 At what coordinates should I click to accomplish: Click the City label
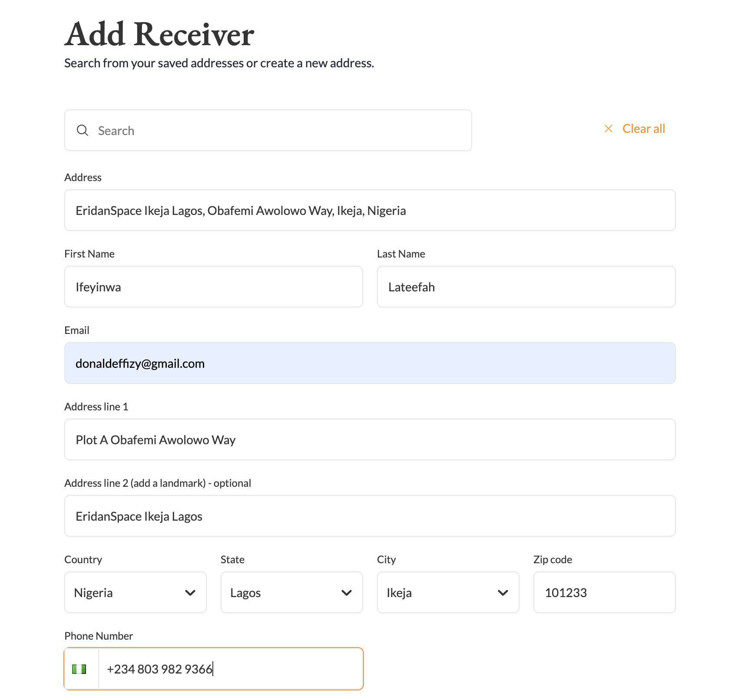pyautogui.click(x=386, y=559)
